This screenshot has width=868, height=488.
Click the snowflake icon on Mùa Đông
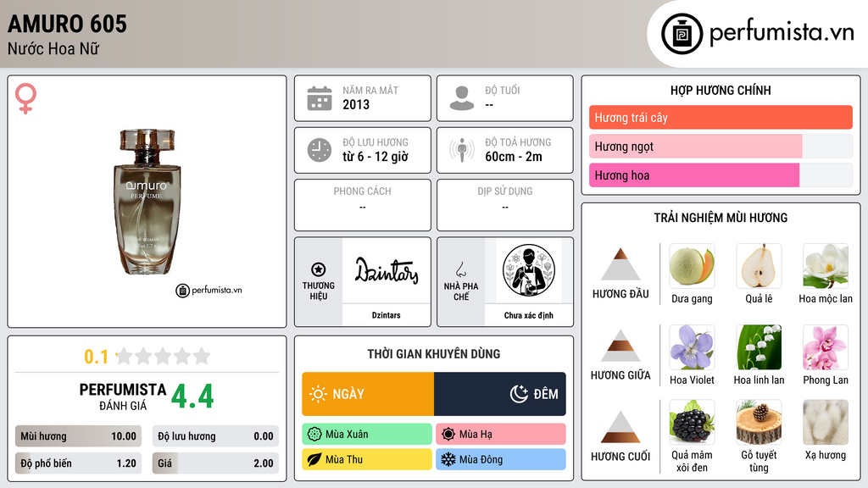click(x=448, y=459)
